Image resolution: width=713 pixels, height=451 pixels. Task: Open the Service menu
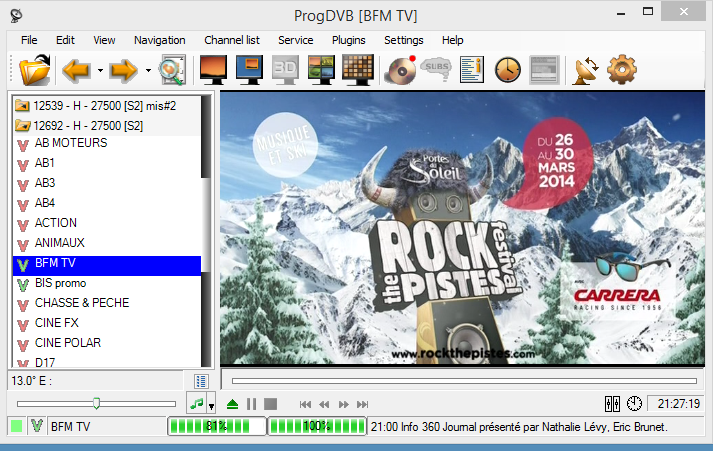pyautogui.click(x=296, y=40)
